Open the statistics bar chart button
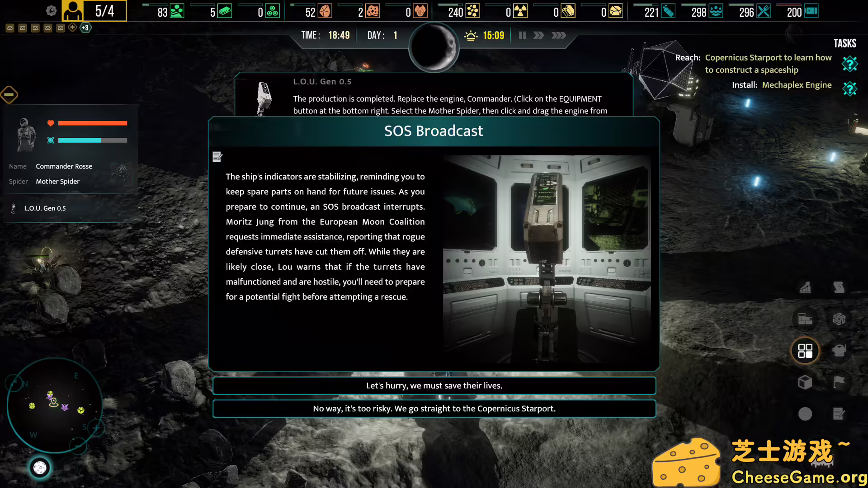 (805, 287)
